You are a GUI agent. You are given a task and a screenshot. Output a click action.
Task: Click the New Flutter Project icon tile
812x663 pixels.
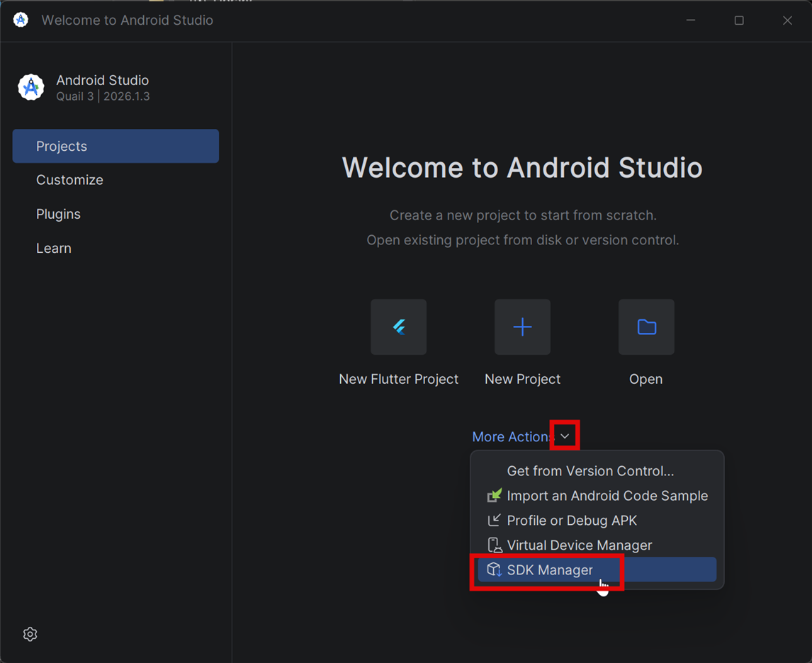click(398, 327)
